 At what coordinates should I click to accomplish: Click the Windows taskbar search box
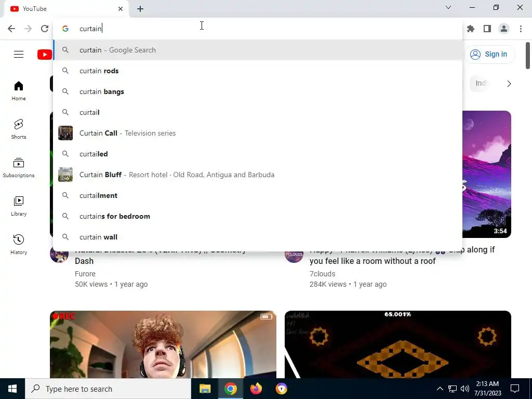(x=108, y=389)
